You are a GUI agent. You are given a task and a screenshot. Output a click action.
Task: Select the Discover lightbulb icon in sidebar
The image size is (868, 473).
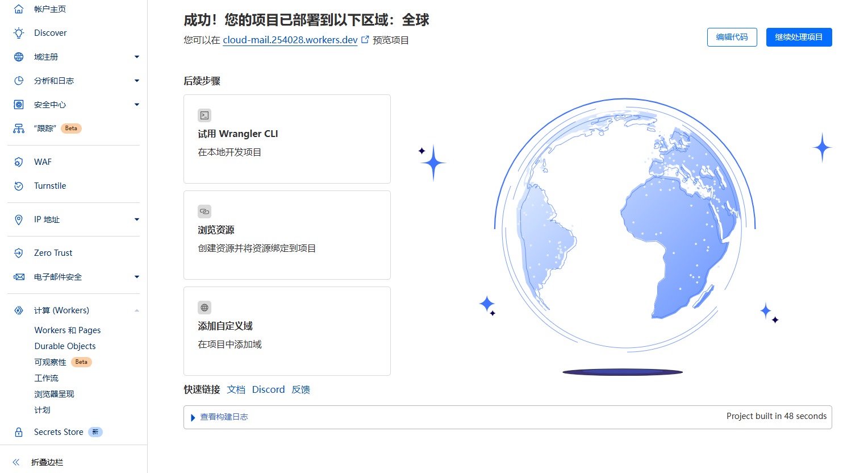coord(19,32)
